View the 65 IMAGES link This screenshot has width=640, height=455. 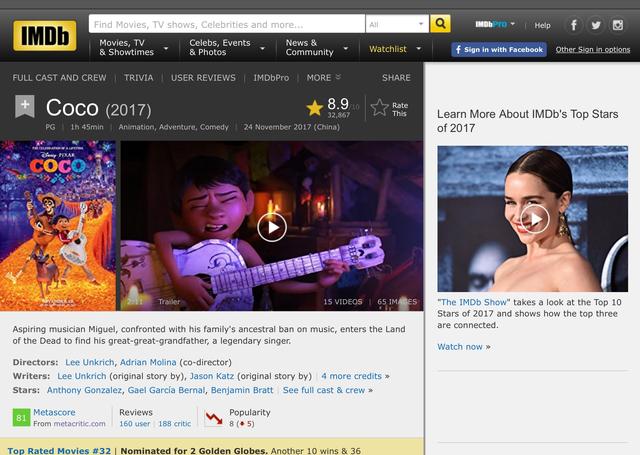pos(397,302)
